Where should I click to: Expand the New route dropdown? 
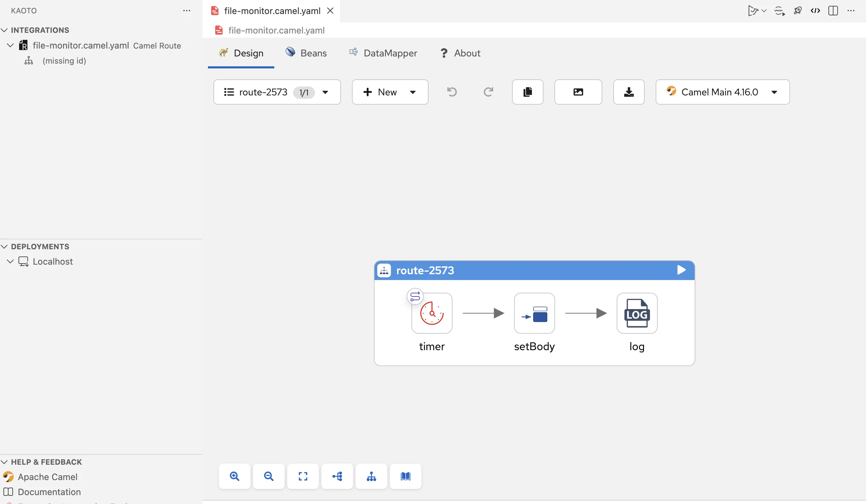tap(412, 92)
